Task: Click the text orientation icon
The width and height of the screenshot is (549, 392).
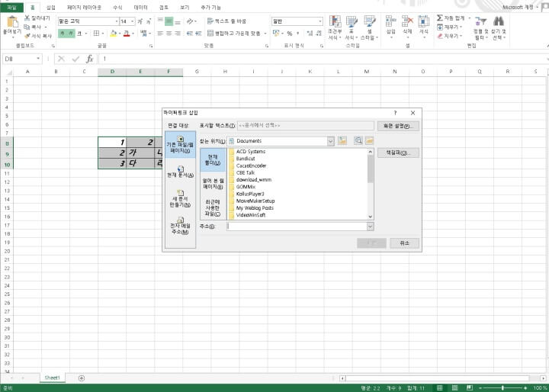Action: point(190,21)
